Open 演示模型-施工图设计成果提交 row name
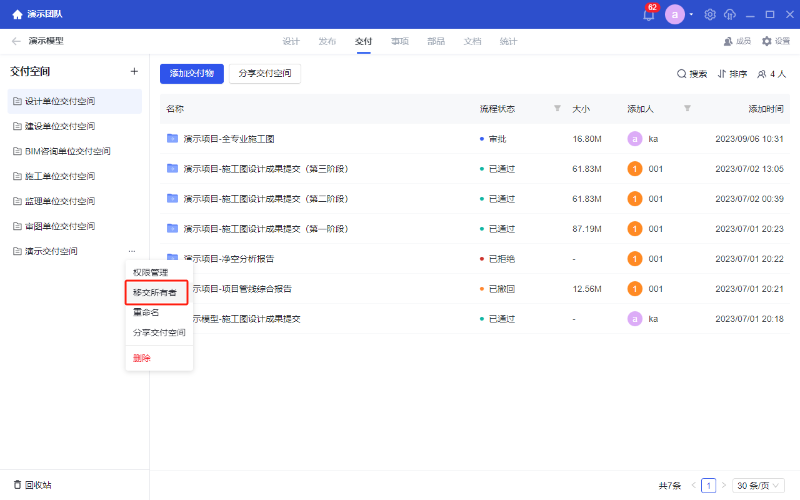The image size is (800, 500). point(247,319)
